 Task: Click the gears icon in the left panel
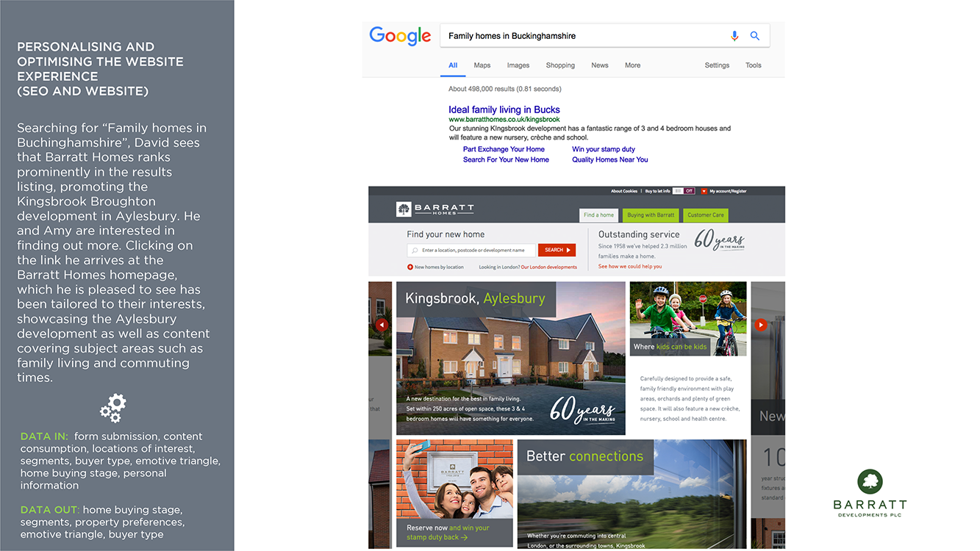pos(113,408)
